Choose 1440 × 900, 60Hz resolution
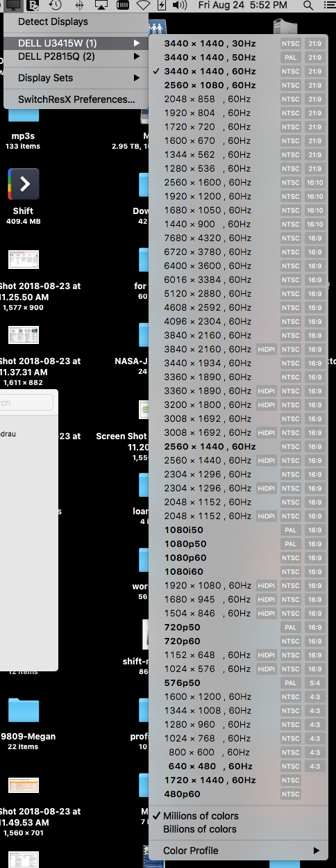This screenshot has height=868, width=336. pos(238,224)
